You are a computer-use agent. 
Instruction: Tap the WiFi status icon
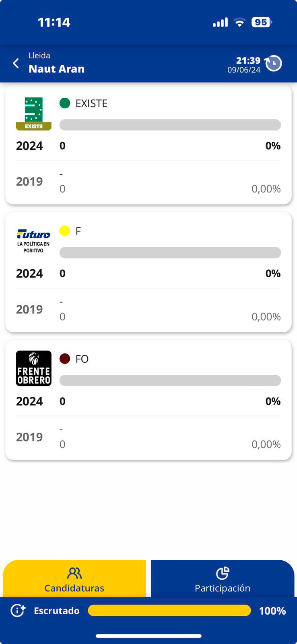239,23
